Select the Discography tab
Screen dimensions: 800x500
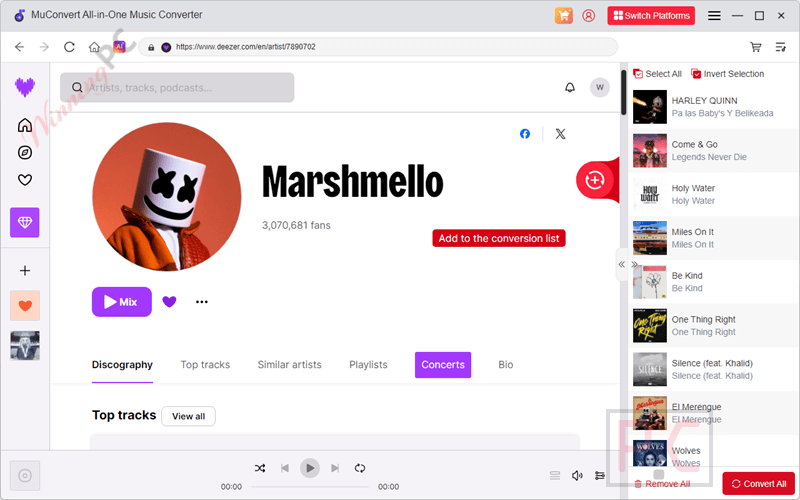tap(122, 365)
